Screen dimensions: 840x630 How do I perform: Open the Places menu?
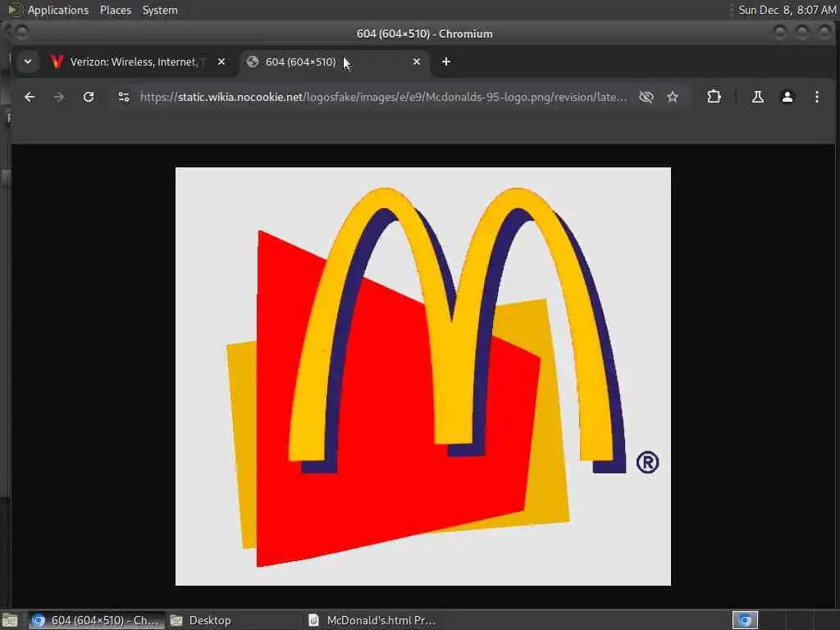tap(116, 10)
